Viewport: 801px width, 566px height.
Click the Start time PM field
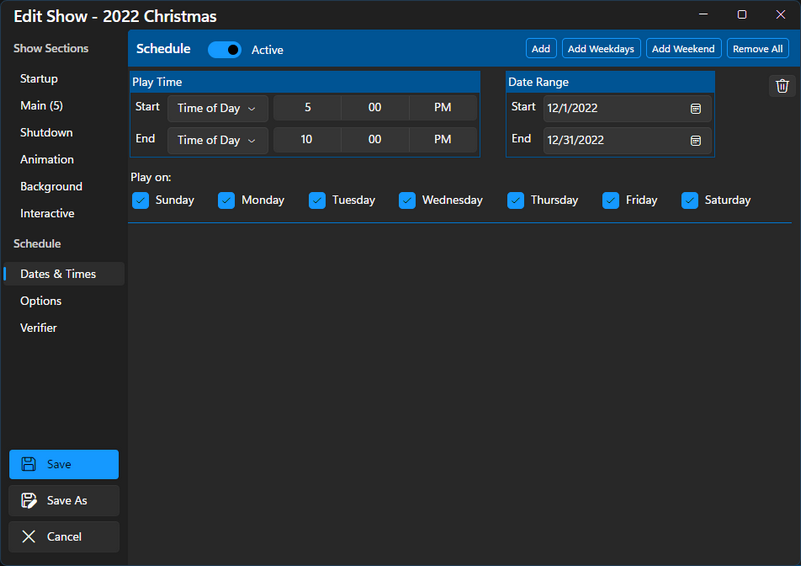tap(442, 108)
